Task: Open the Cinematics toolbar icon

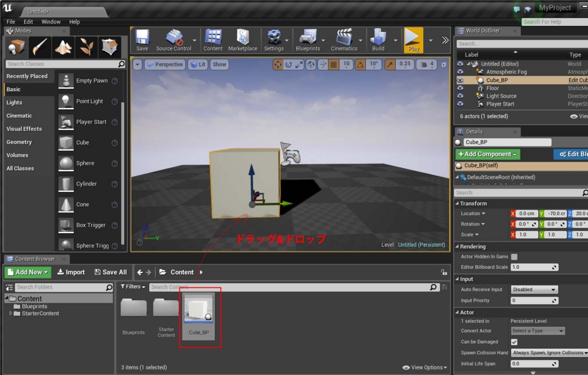Action: click(344, 40)
